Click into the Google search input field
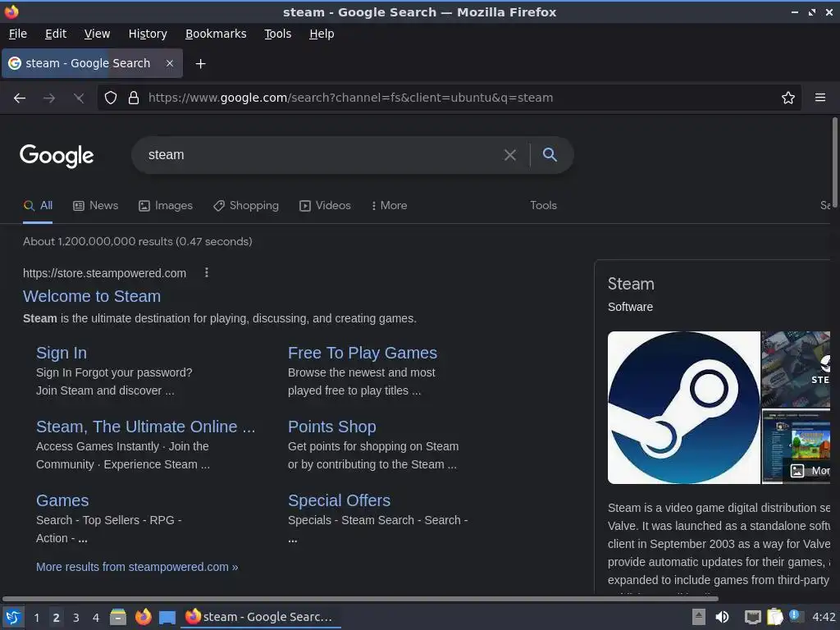Viewport: 840px width, 630px height. [322, 155]
